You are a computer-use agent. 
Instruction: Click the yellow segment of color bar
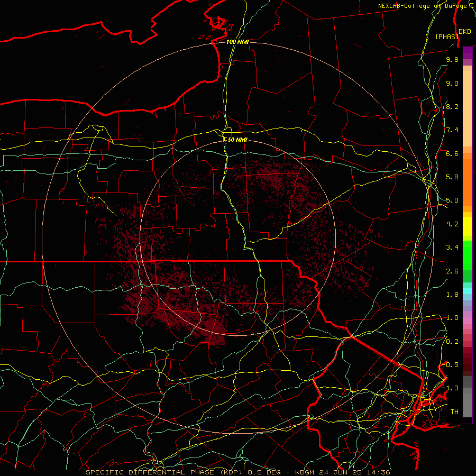tap(467, 226)
